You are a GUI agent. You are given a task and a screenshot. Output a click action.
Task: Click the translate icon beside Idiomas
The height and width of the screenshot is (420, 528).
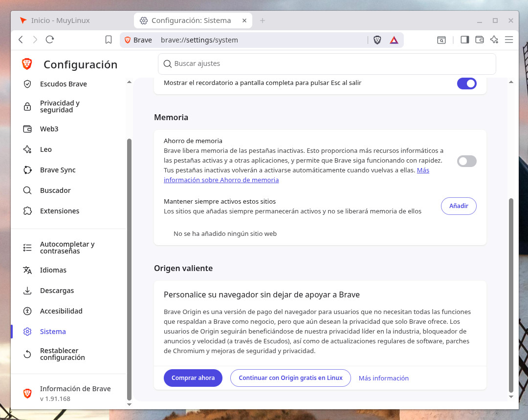click(27, 270)
